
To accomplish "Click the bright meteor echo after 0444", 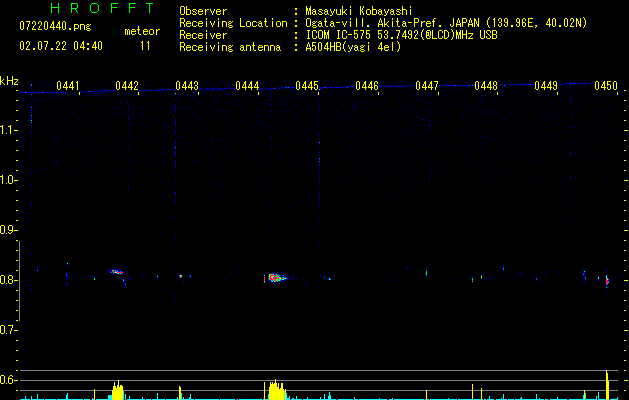I will click(275, 278).
